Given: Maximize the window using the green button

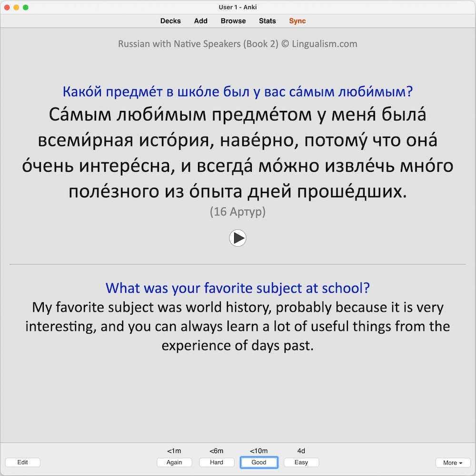Looking at the screenshot, I should tap(26, 7).
